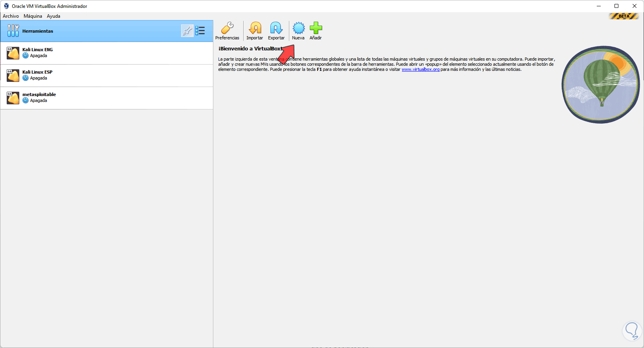This screenshot has height=348, width=644.
Task: Select the Kali Linux ESP machine icon
Action: pyautogui.click(x=13, y=76)
